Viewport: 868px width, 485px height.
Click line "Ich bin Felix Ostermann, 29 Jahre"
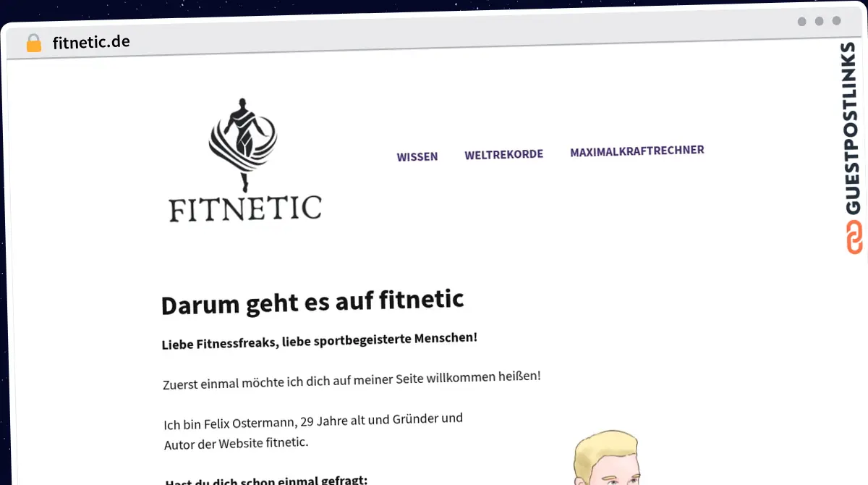click(x=313, y=421)
